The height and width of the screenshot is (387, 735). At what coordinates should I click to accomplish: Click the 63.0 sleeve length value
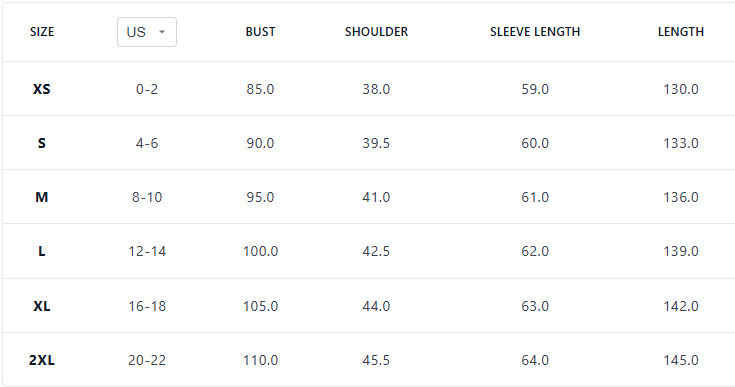535,306
